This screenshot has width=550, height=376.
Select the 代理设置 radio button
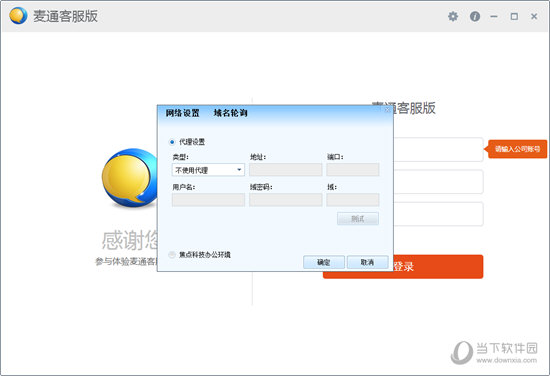[x=172, y=142]
